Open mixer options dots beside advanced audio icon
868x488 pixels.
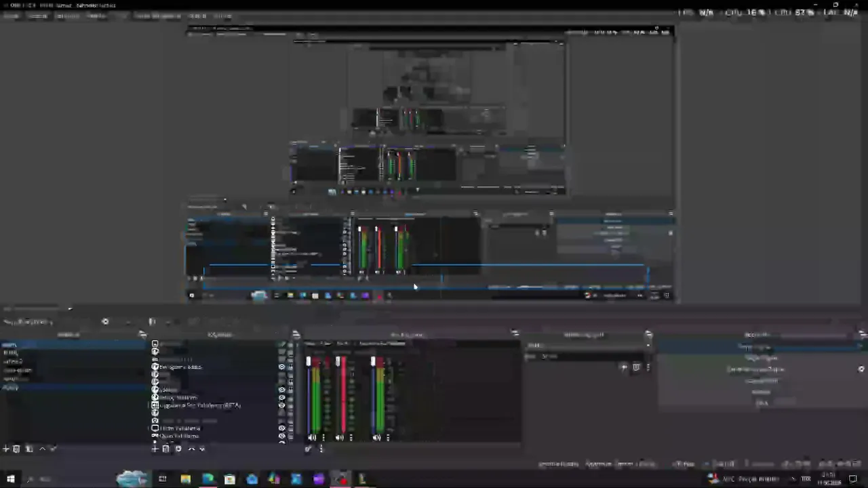point(321,449)
